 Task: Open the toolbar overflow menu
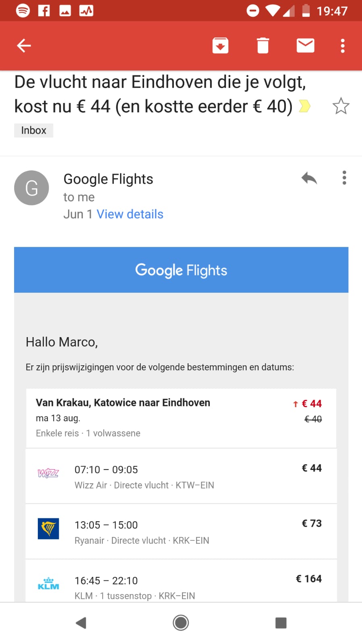[x=343, y=46]
